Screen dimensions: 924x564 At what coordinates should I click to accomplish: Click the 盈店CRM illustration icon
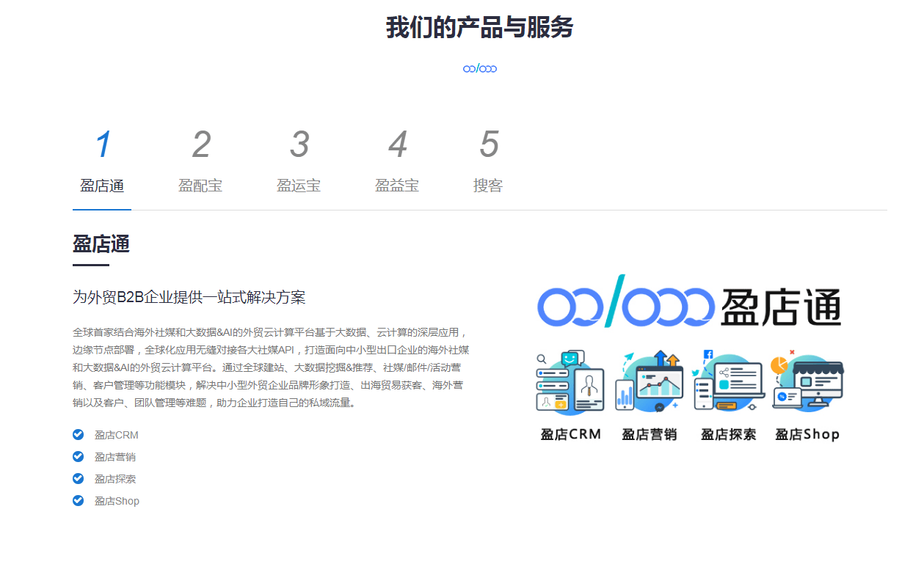click(x=570, y=382)
